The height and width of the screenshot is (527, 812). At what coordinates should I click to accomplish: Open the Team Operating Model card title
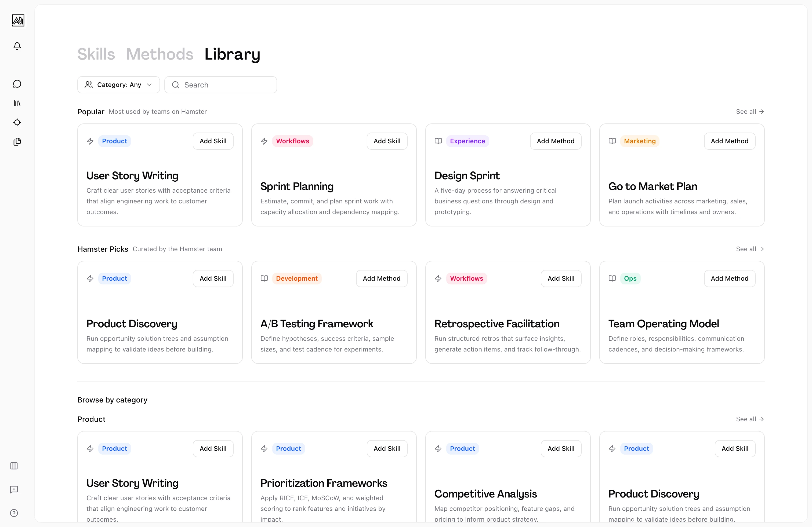click(x=664, y=324)
